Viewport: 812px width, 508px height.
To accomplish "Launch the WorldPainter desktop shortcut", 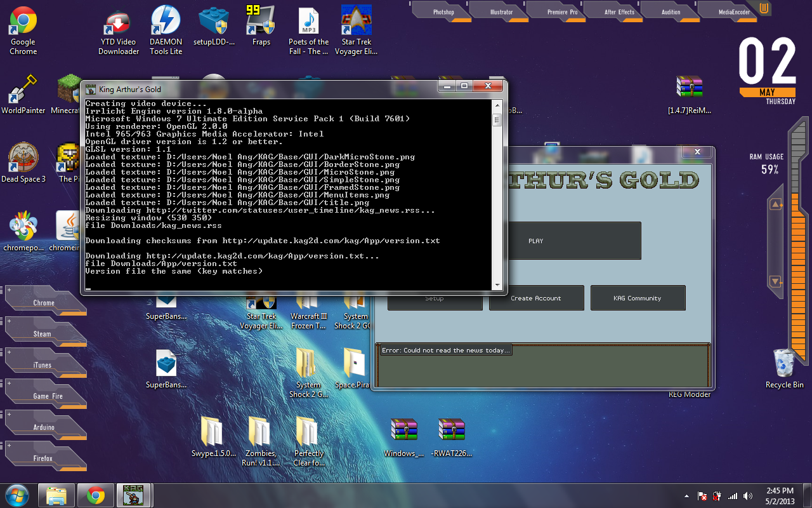I will [23, 94].
